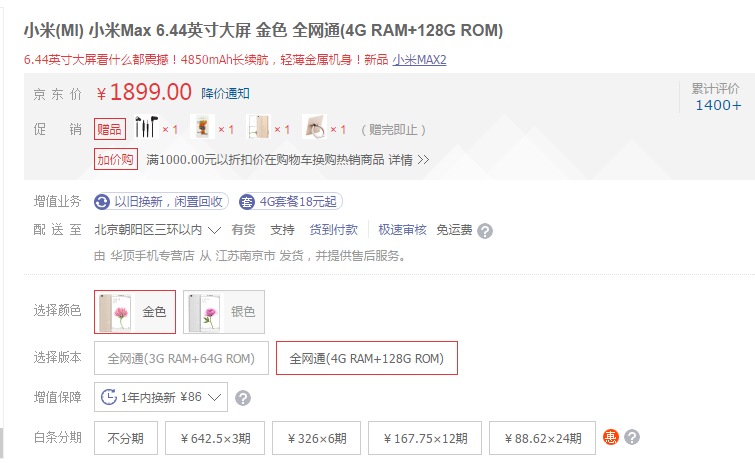Open 详情 >> for 加价购 promotion
Screen dimensions: 755x463
409,160
